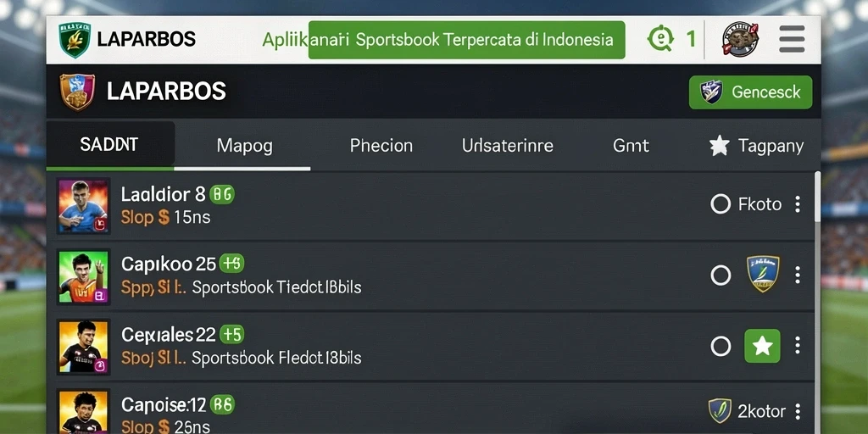Click the round profile avatar icon

(x=740, y=39)
